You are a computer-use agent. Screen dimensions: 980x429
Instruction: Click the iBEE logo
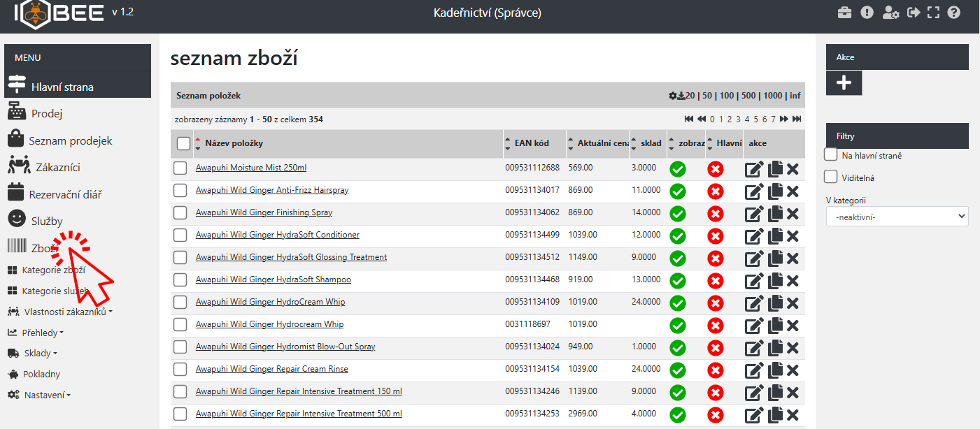pyautogui.click(x=59, y=14)
